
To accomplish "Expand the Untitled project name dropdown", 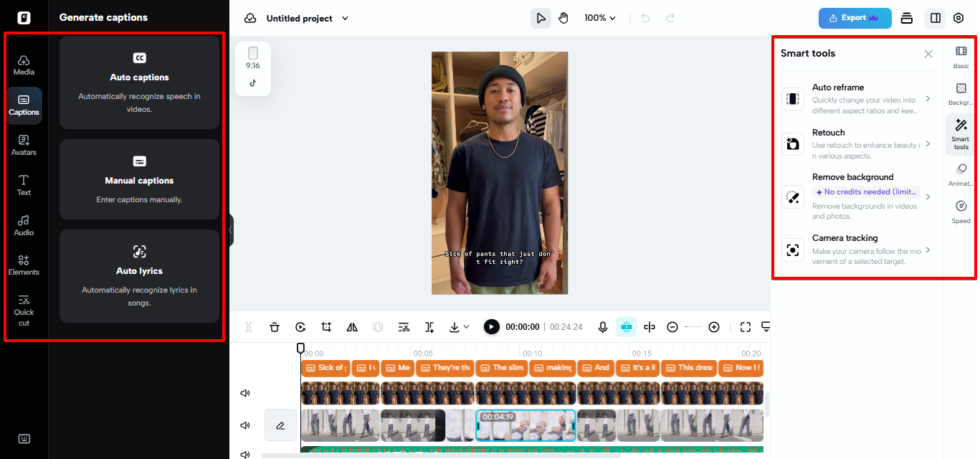I will click(x=345, y=19).
